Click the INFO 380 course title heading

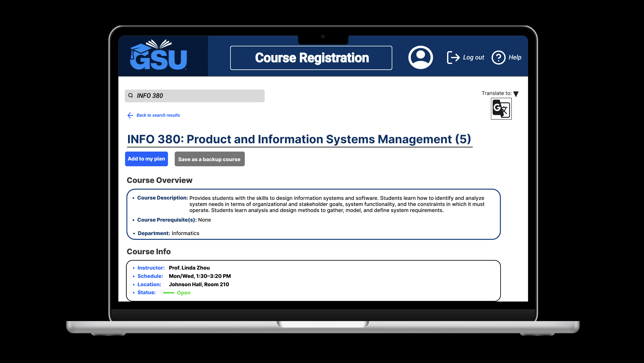pyautogui.click(x=299, y=139)
